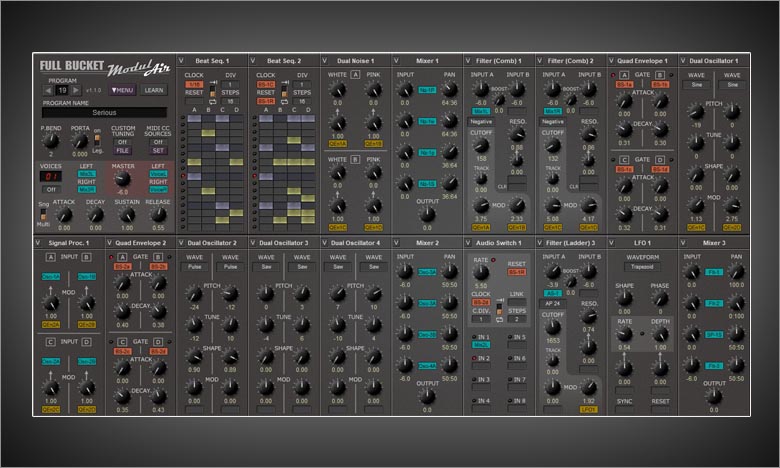
Task: Click one-shot arrow icon in Beat Seq. 1
Action: (212, 83)
